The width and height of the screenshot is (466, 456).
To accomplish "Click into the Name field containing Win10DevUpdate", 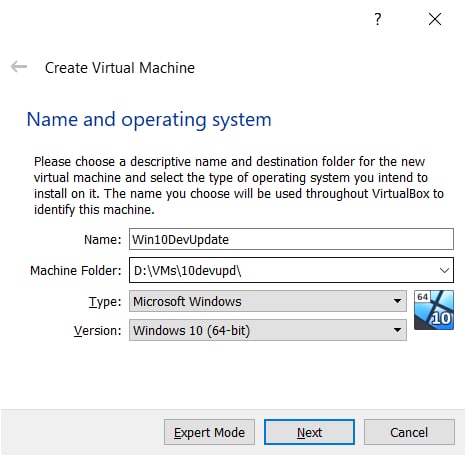I will (291, 239).
